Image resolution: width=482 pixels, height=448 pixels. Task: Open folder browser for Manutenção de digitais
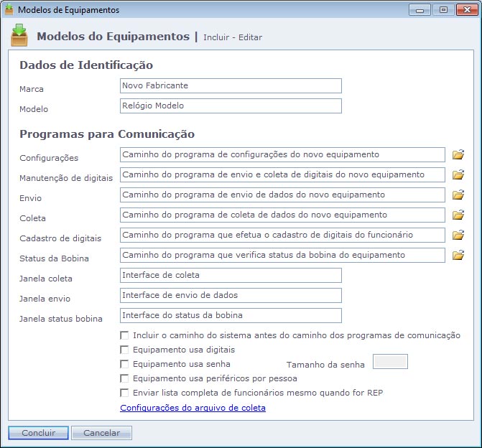pyautogui.click(x=458, y=174)
